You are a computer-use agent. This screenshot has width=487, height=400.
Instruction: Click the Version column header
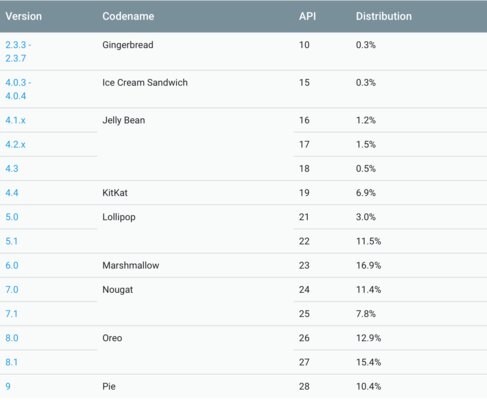(x=24, y=16)
